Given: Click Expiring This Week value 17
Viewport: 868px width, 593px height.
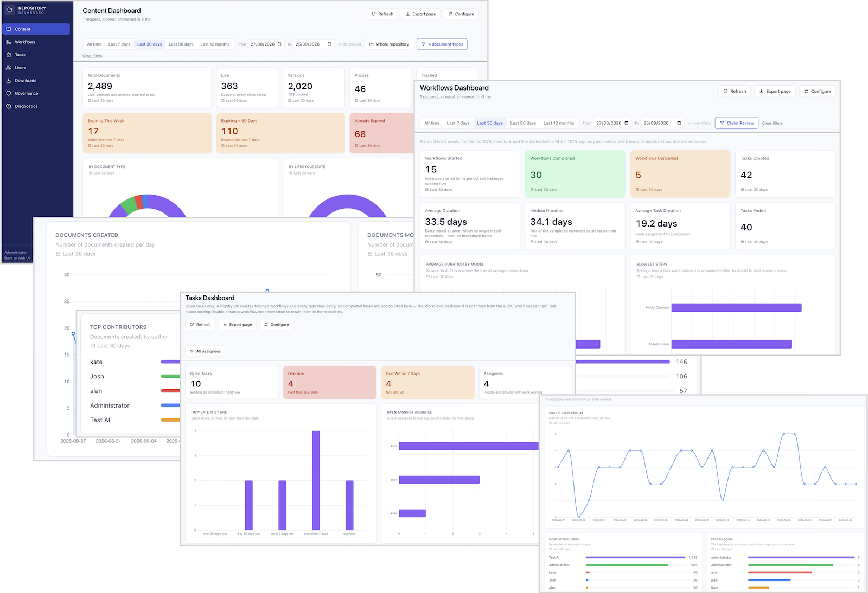Looking at the screenshot, I should [x=93, y=131].
